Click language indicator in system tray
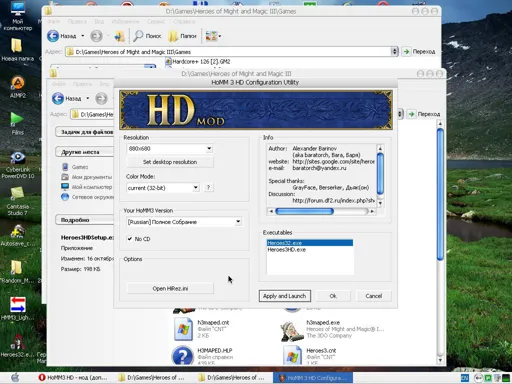The height and width of the screenshot is (384, 512). (x=464, y=378)
